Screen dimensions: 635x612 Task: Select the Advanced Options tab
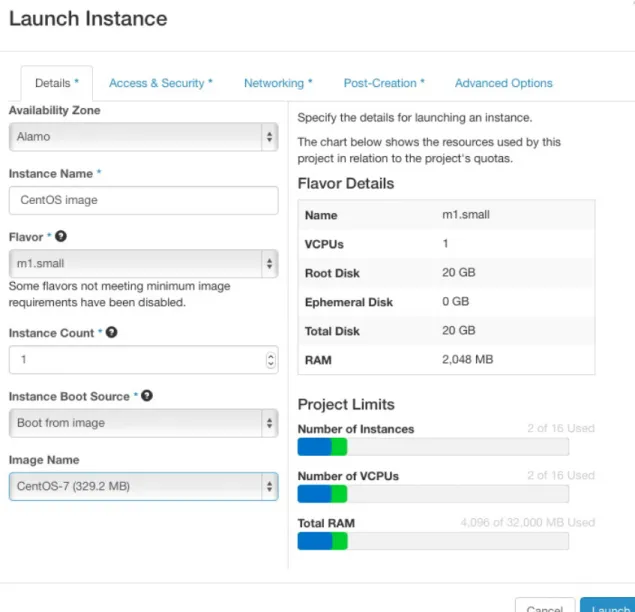(x=503, y=83)
